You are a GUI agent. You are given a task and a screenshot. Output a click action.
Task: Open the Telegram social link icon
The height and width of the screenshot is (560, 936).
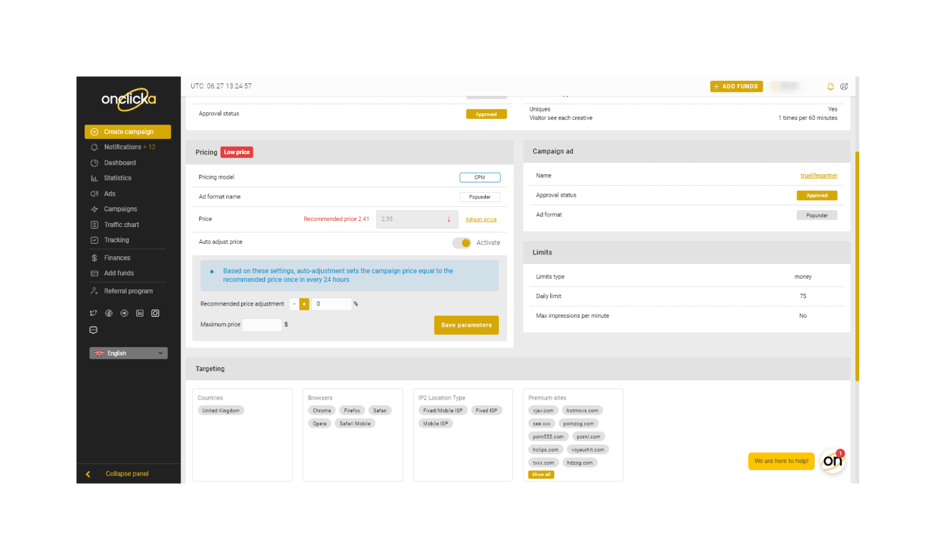pos(124,313)
